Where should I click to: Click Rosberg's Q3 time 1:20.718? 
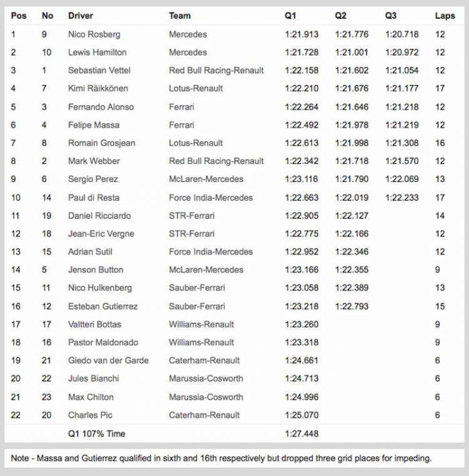pyautogui.click(x=401, y=34)
